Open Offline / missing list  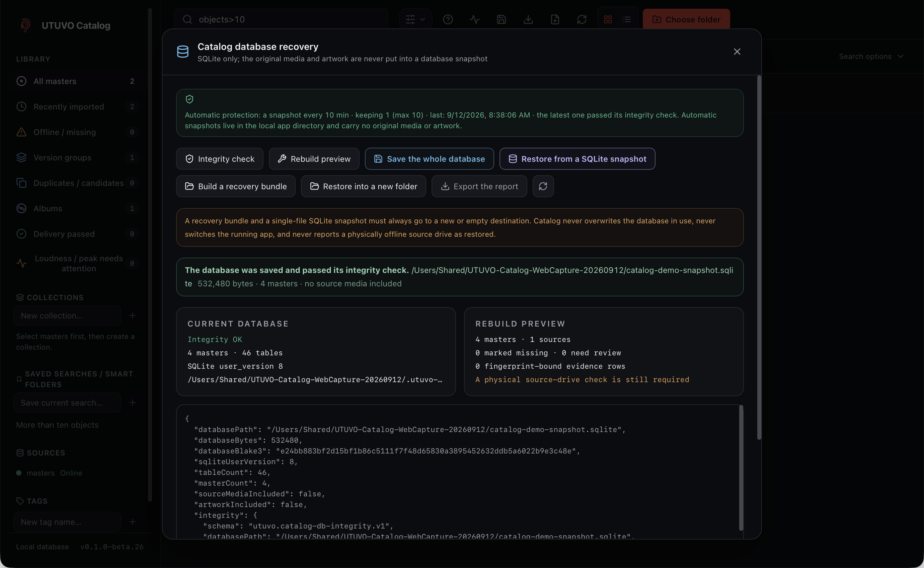[78, 132]
